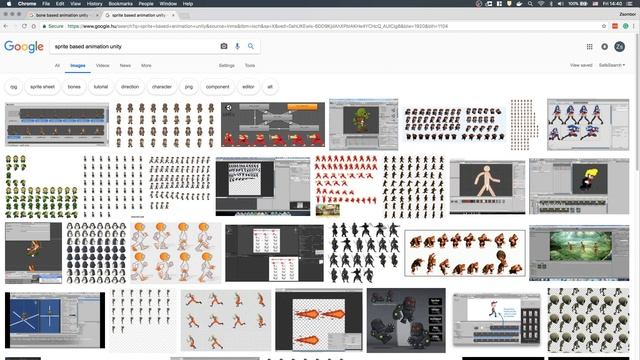Screen dimensions: 640x360
Task: Click the red browser extension icon
Action: point(615,26)
